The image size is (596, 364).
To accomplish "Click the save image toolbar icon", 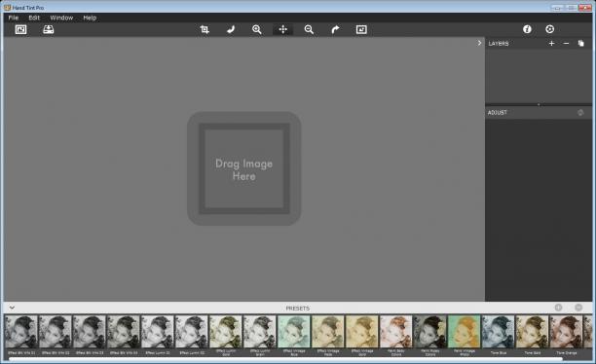I will [49, 29].
